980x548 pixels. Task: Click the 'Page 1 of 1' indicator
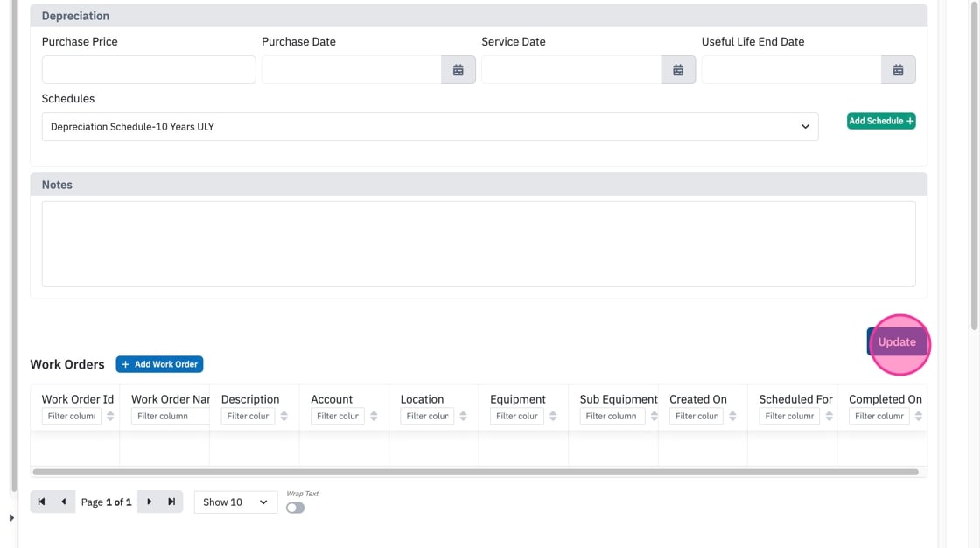(106, 502)
